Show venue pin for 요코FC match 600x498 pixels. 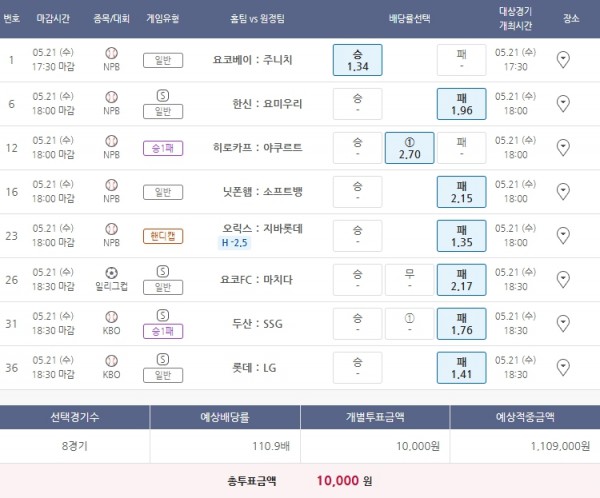(562, 279)
